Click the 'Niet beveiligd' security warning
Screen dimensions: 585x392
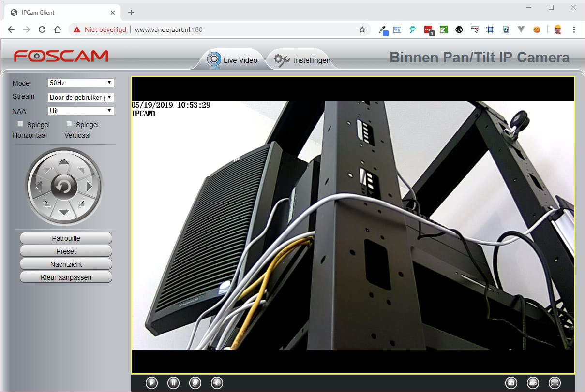tap(100, 29)
